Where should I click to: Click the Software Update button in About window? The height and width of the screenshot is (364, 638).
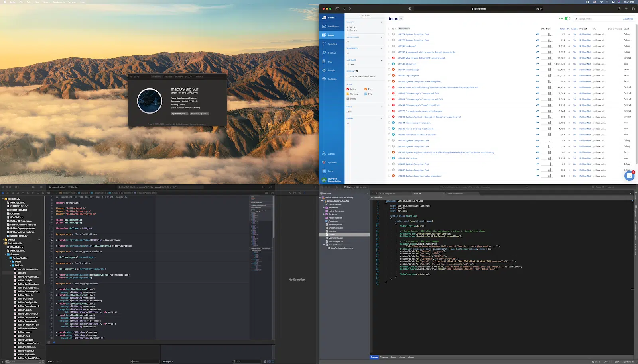(199, 114)
